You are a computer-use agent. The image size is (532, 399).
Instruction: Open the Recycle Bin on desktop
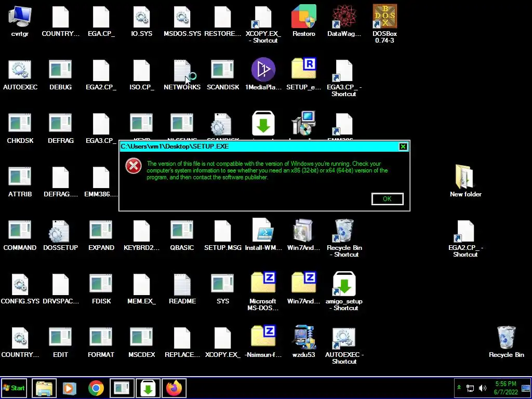tap(506, 342)
